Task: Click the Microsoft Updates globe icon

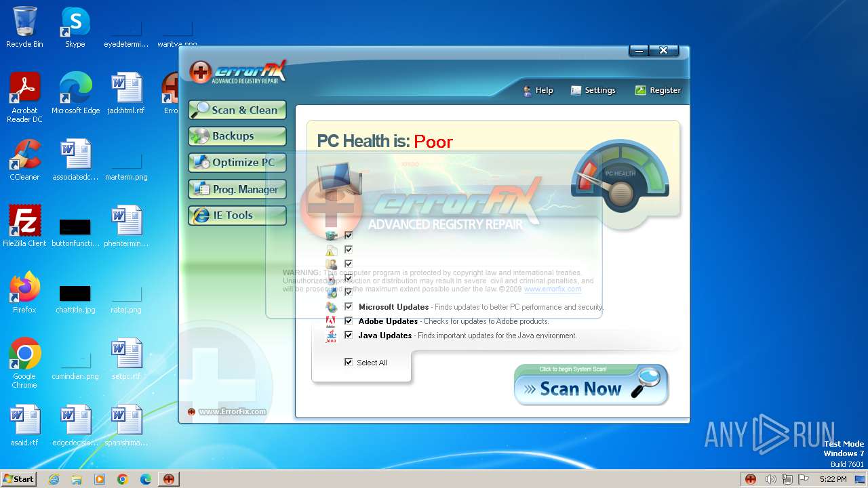Action: click(x=331, y=307)
